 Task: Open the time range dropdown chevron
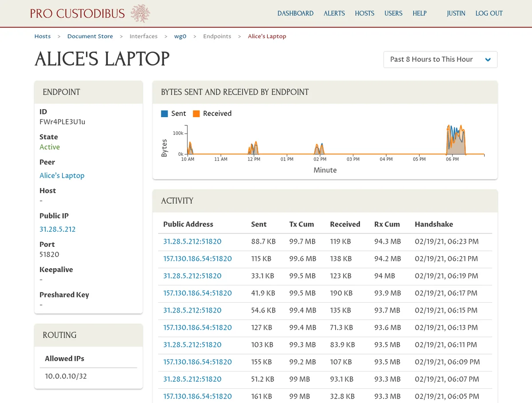pyautogui.click(x=488, y=60)
